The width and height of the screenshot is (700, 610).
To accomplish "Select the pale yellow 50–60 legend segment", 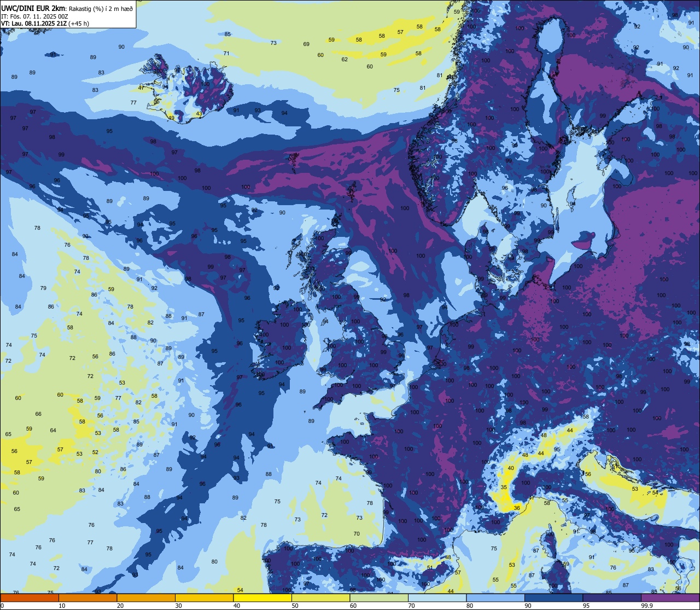I will coord(320,598).
